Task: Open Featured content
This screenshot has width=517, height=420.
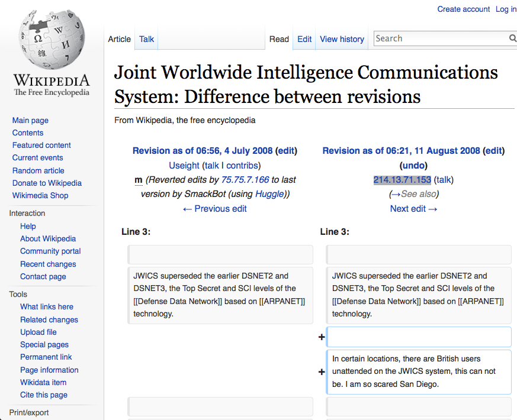Action: pos(41,146)
